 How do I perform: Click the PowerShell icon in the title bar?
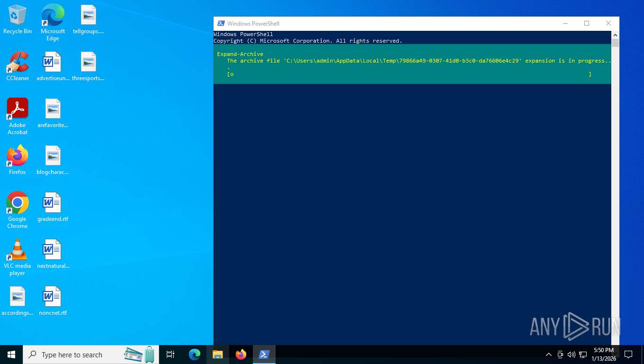point(221,23)
